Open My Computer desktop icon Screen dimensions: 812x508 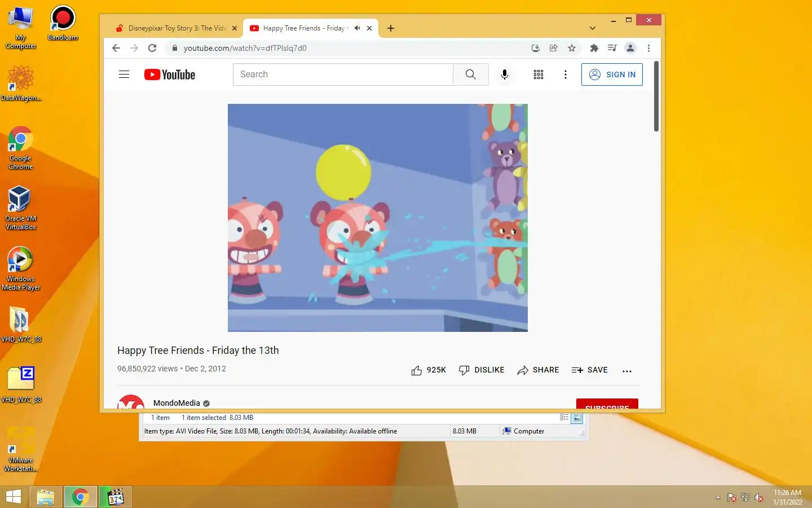[21, 28]
